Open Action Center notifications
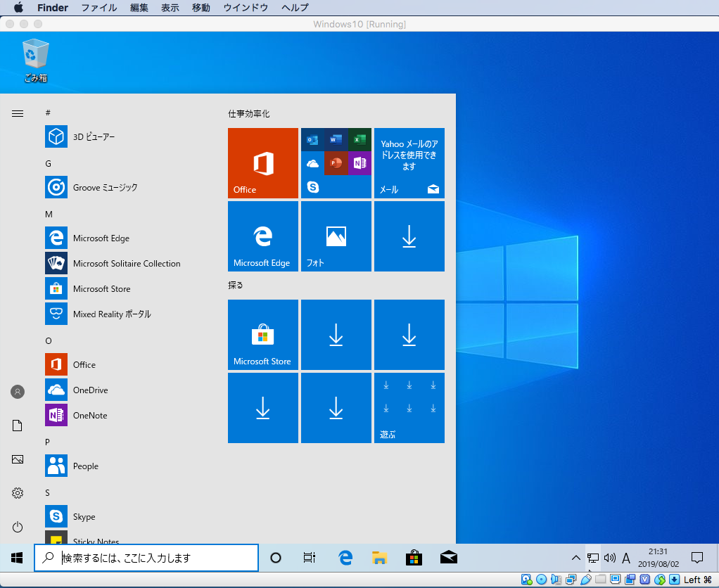Viewport: 719px width, 588px height. coord(697,558)
